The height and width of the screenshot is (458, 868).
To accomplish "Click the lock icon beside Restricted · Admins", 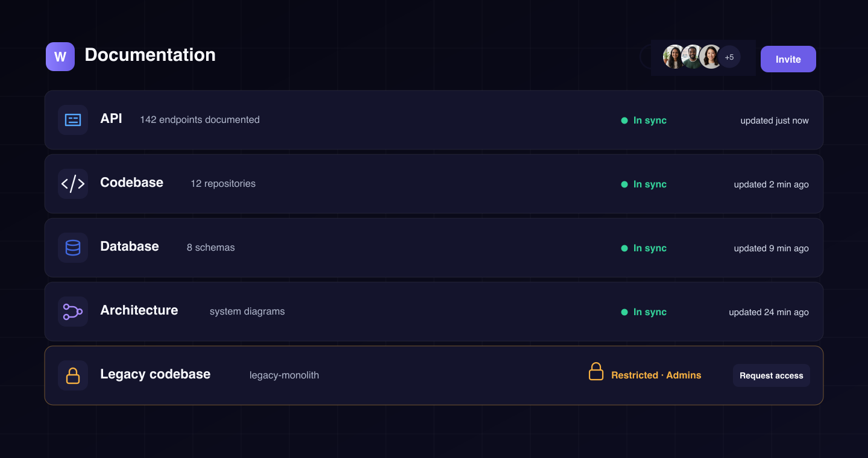I will pyautogui.click(x=596, y=371).
